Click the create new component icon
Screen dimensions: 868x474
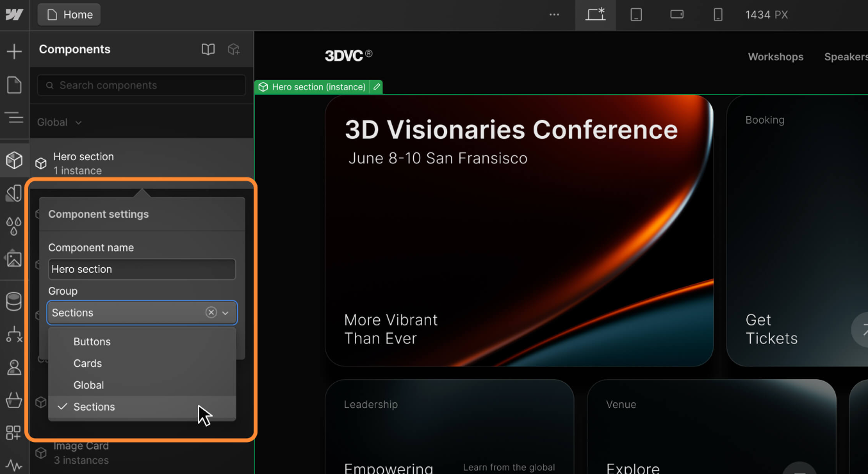tap(234, 49)
